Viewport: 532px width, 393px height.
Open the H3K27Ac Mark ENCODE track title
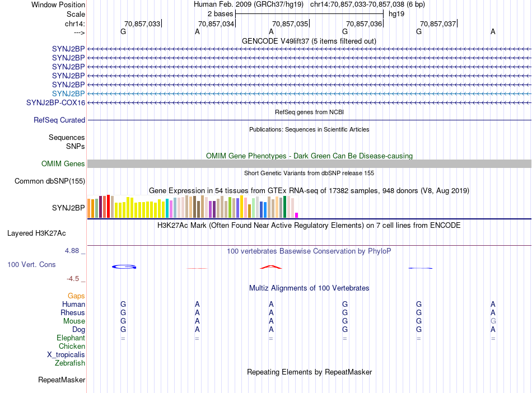point(309,225)
